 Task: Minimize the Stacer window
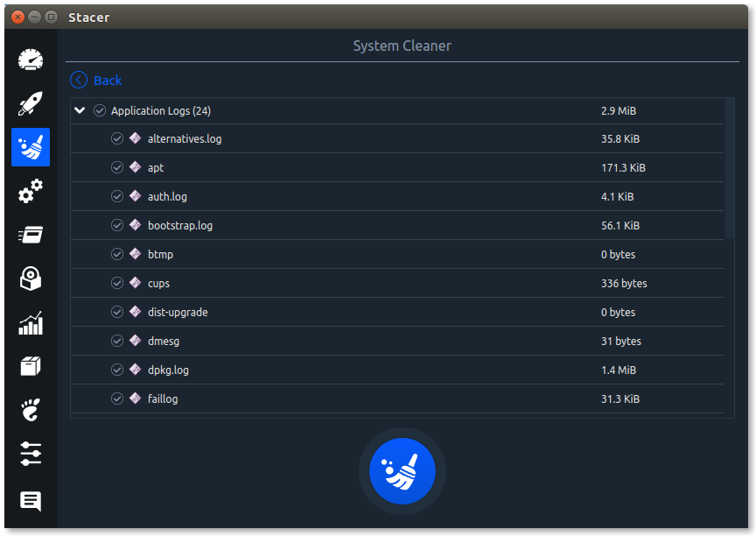(x=34, y=18)
